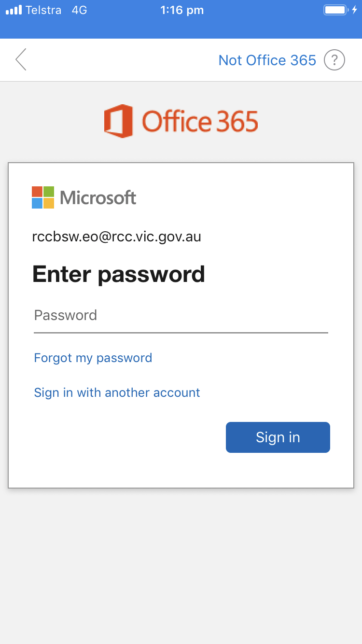Tap the gray Microsoft wordmark text

pyautogui.click(x=98, y=197)
